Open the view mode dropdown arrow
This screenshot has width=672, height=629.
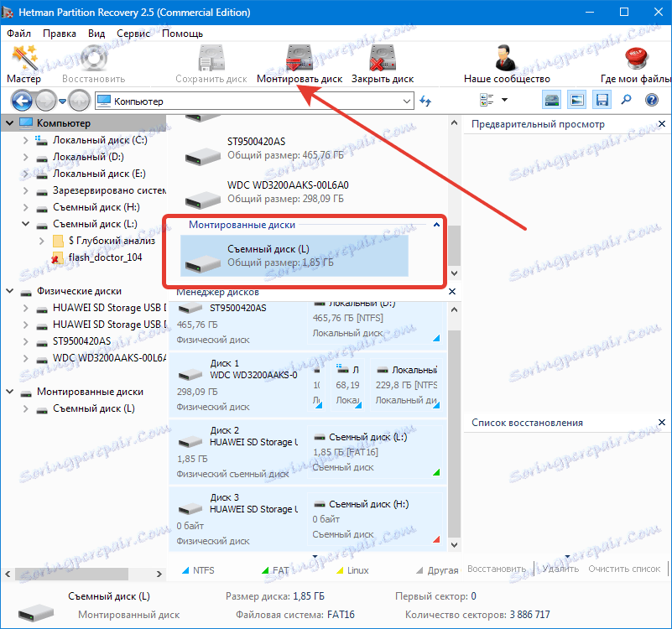pyautogui.click(x=504, y=100)
